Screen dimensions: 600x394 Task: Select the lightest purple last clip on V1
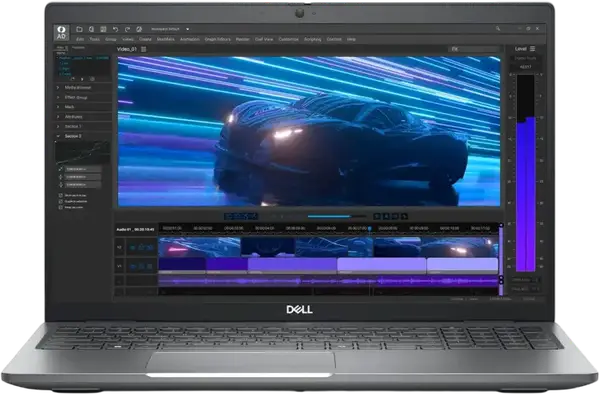tap(462, 265)
